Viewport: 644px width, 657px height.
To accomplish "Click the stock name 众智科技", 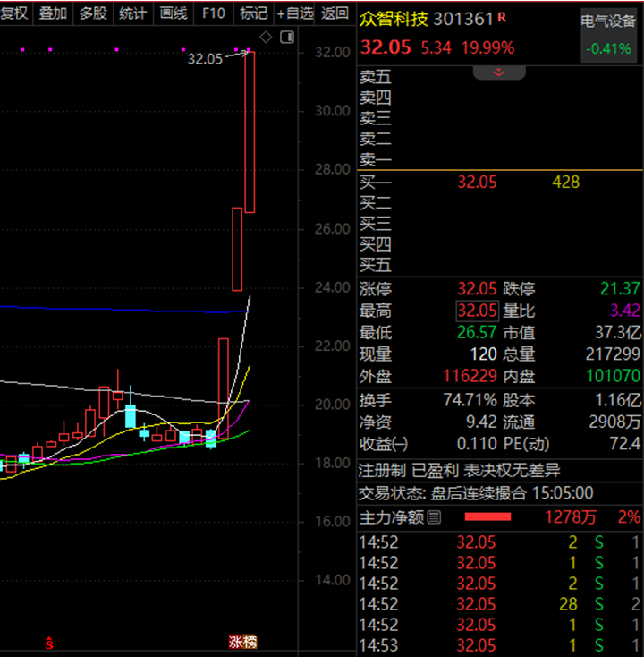I will click(x=394, y=19).
